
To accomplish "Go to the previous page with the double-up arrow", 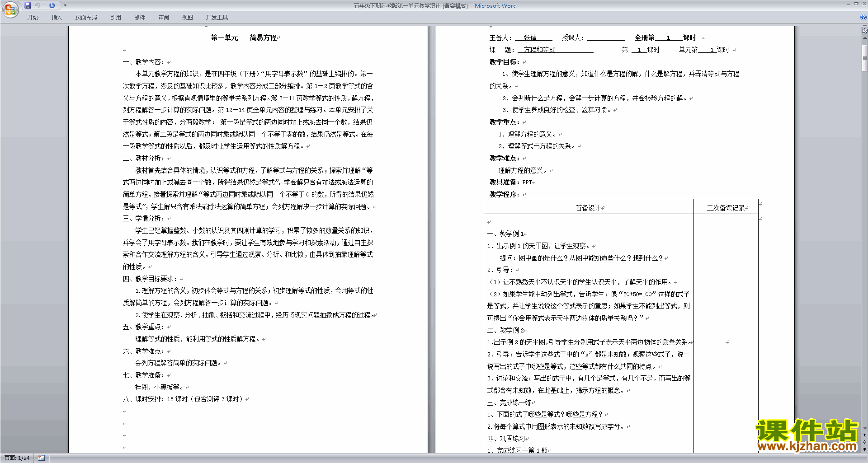I will [864, 435].
